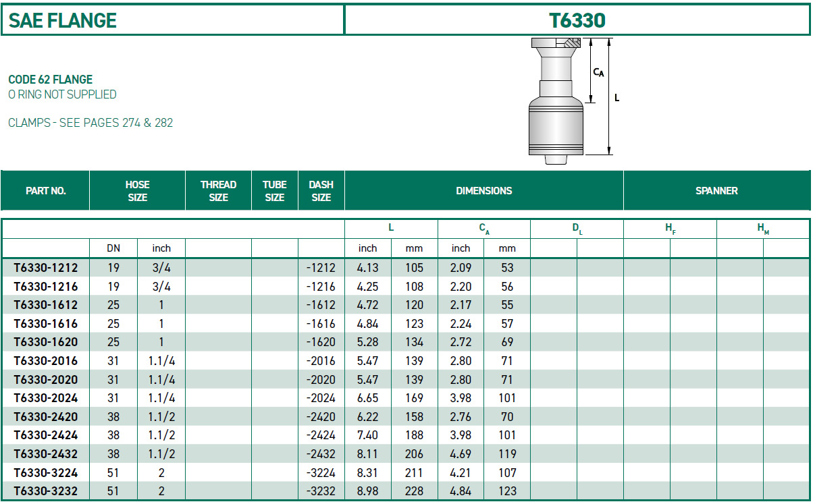Click L mm value 211
This screenshot has width=813, height=504.
coord(415,473)
